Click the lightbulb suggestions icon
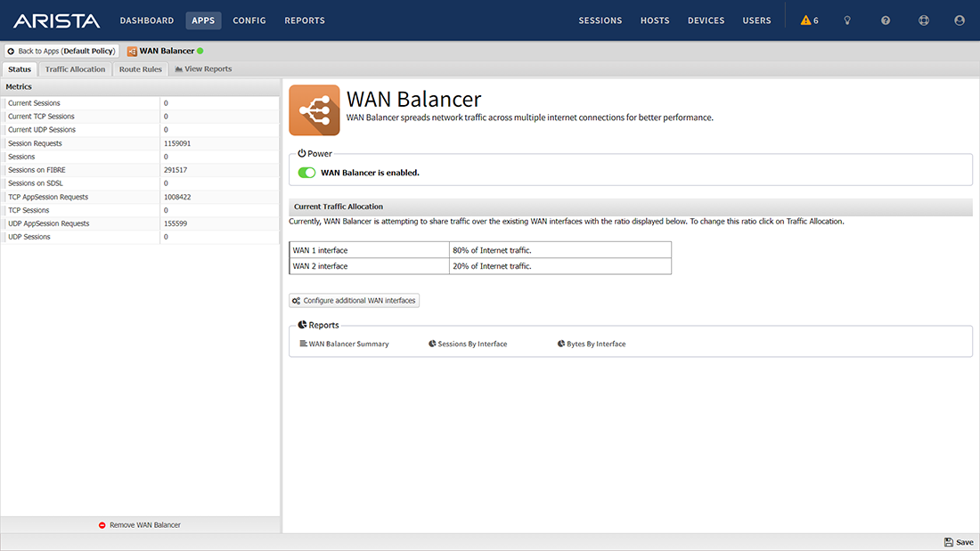980x551 pixels. pos(847,20)
